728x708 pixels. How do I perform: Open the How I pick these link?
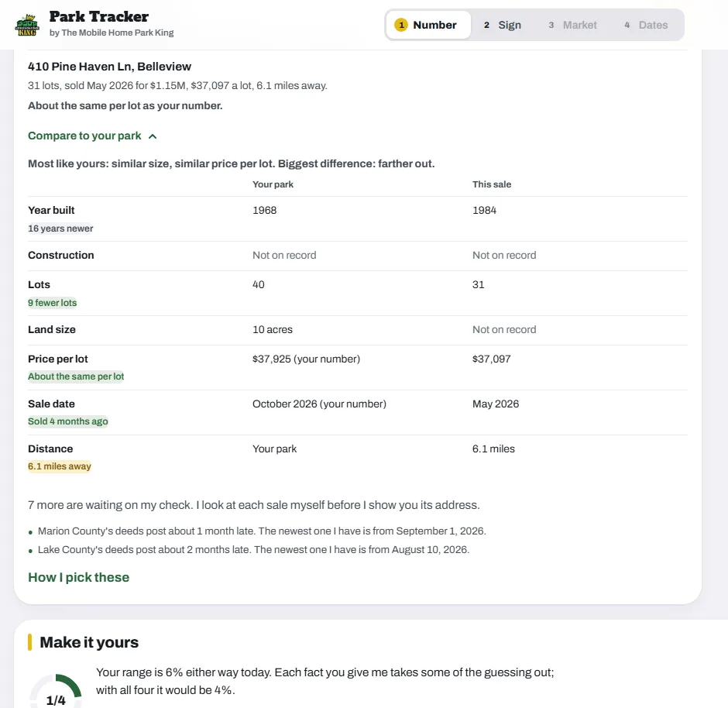tap(78, 577)
